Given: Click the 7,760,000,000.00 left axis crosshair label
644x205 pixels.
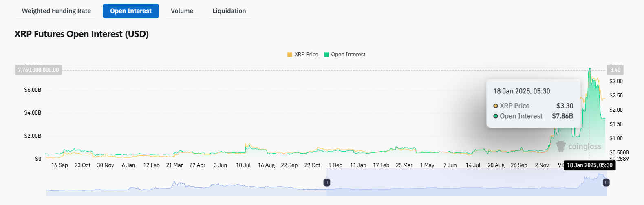Looking at the screenshot, I should [x=38, y=70].
